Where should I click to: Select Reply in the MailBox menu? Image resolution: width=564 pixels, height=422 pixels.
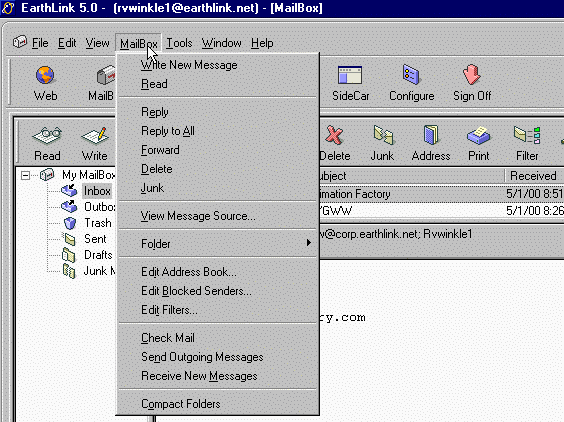click(218, 112)
